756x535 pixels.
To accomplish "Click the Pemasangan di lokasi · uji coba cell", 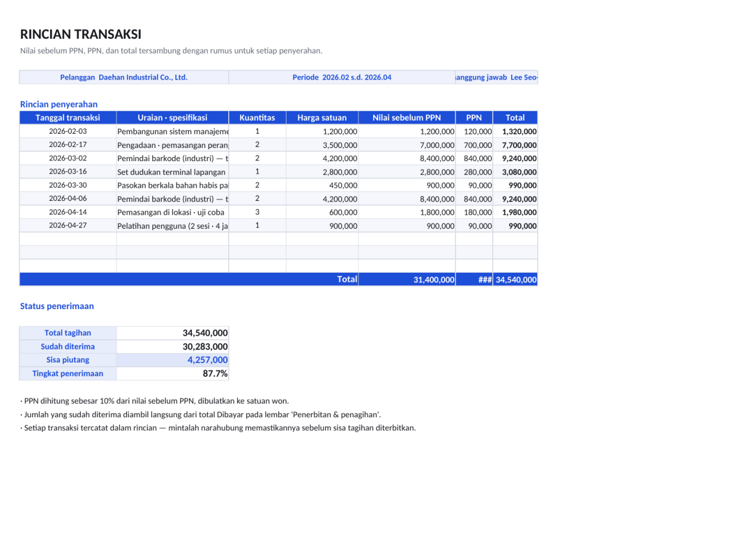I will [x=172, y=212].
